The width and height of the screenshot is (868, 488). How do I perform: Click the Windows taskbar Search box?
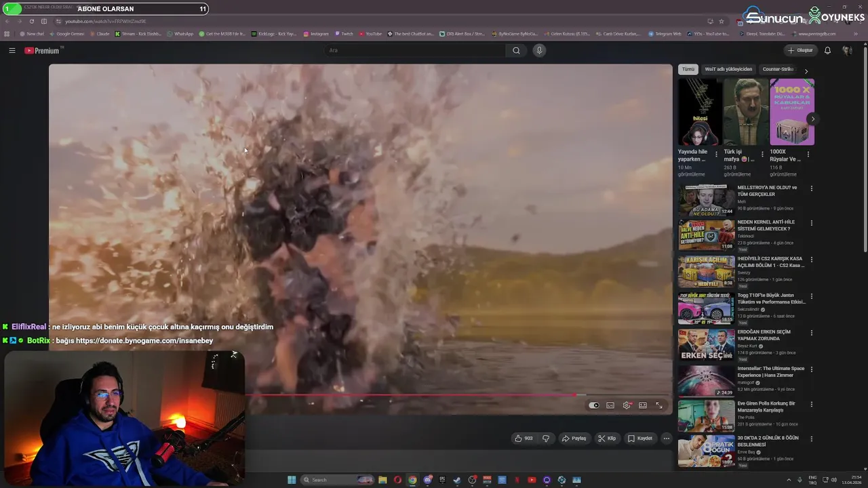point(338,480)
